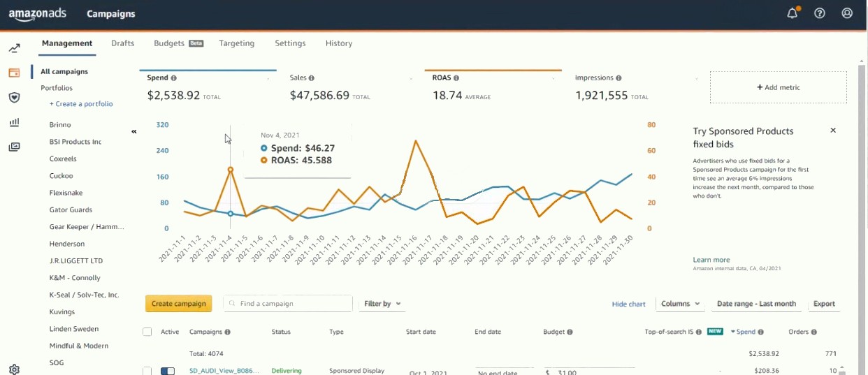Collapse the portfolio list with double chevron

coord(134,131)
